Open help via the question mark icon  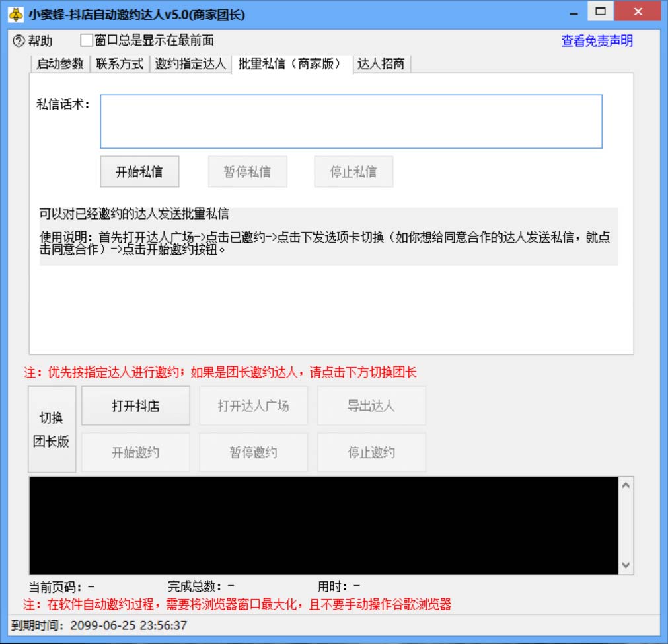[19, 40]
